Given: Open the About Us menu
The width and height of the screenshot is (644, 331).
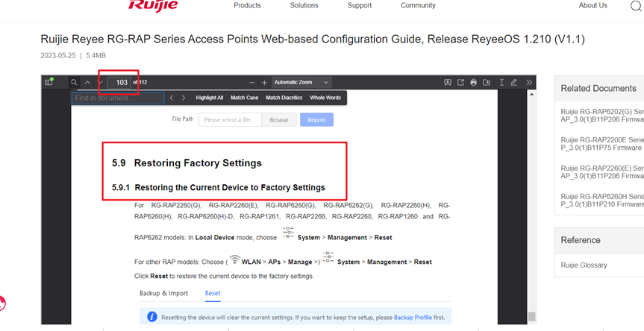Looking at the screenshot, I should pyautogui.click(x=593, y=5).
